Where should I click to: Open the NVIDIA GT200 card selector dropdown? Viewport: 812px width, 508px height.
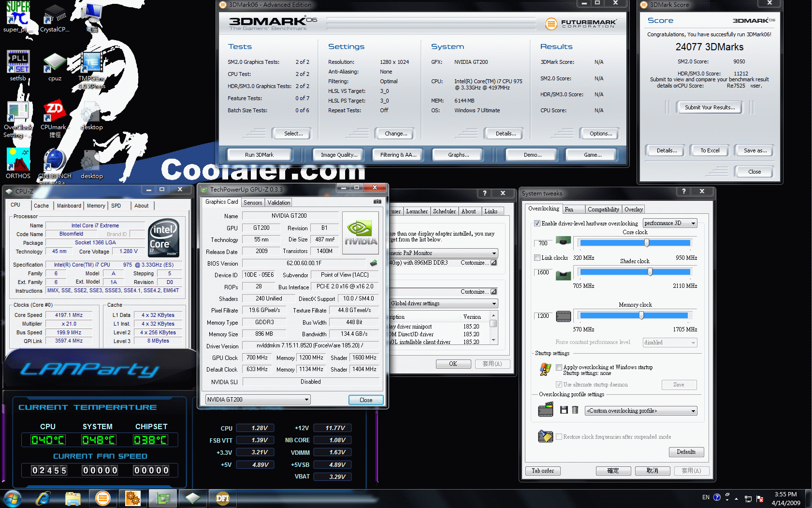click(258, 400)
